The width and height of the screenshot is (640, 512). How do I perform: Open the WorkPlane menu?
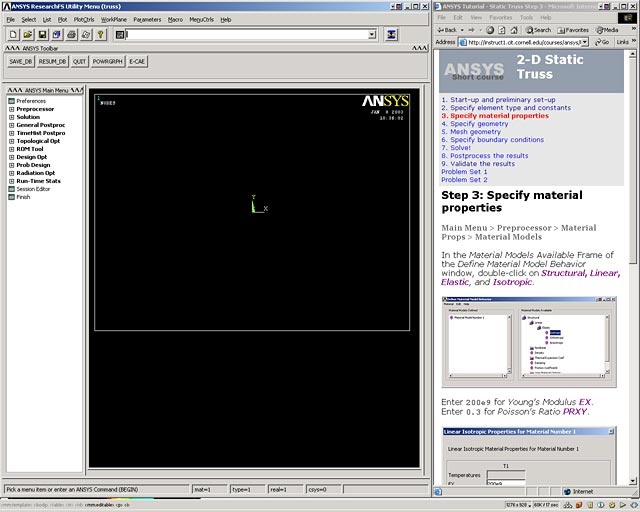[x=113, y=19]
